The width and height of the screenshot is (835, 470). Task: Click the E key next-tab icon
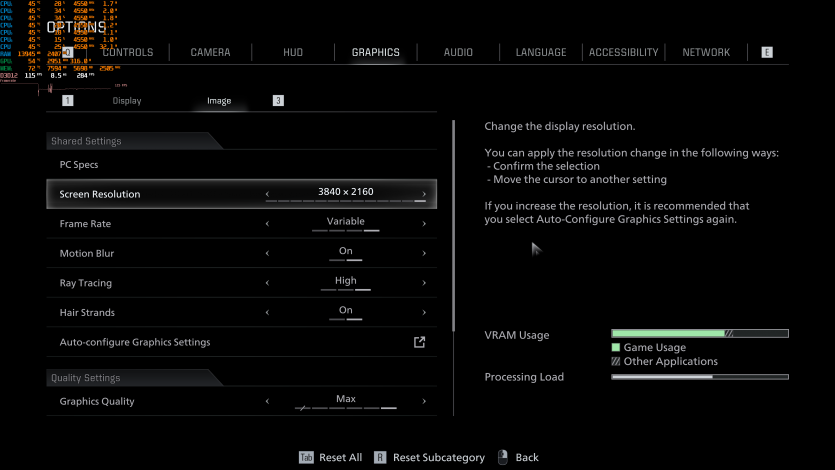[767, 52]
